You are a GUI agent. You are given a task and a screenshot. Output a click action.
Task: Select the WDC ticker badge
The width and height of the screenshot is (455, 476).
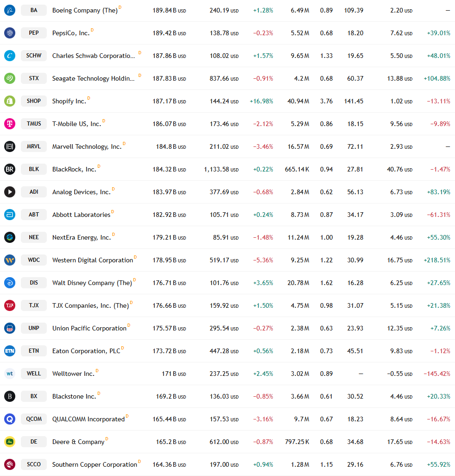tap(34, 260)
